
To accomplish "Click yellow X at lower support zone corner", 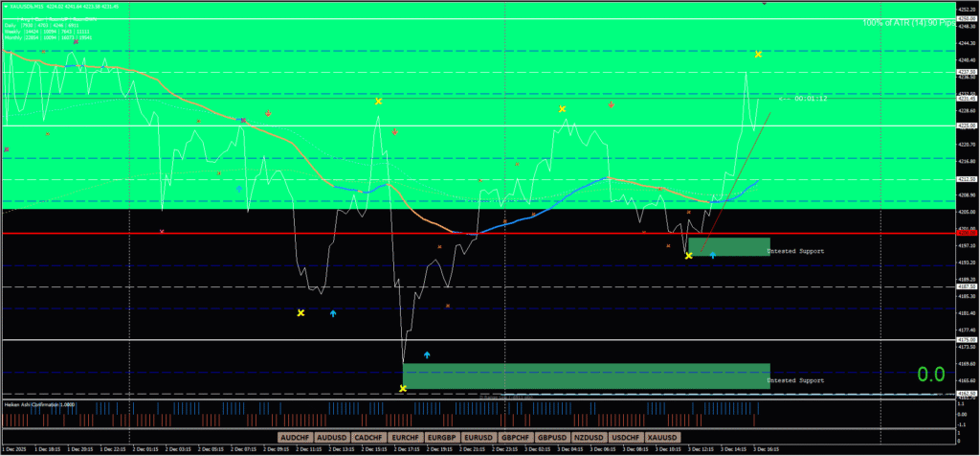I will [403, 388].
